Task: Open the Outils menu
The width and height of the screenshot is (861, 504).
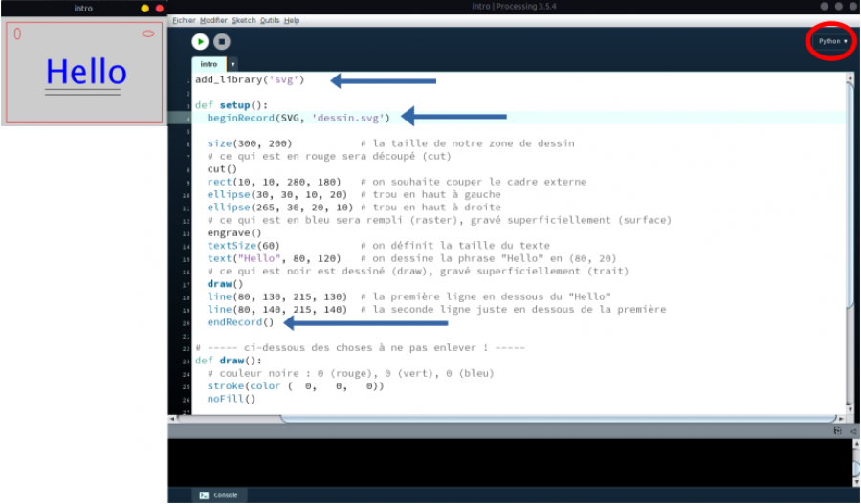Action: [270, 20]
